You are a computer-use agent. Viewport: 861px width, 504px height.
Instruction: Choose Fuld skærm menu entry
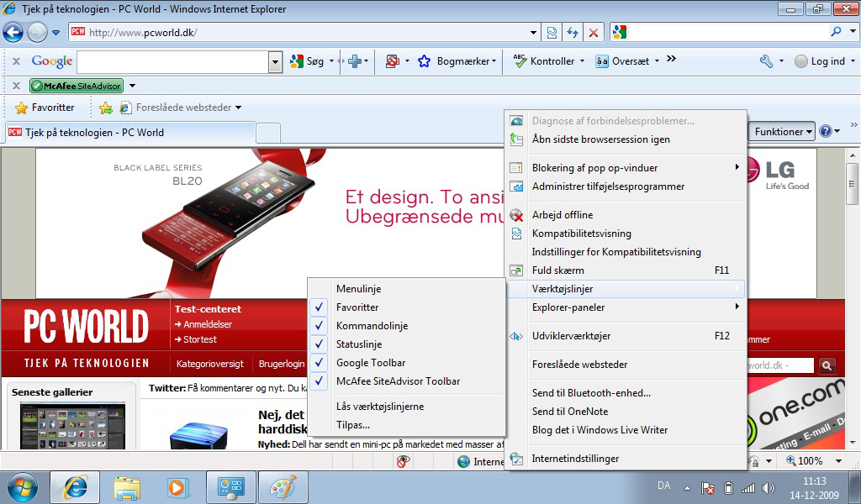click(557, 270)
